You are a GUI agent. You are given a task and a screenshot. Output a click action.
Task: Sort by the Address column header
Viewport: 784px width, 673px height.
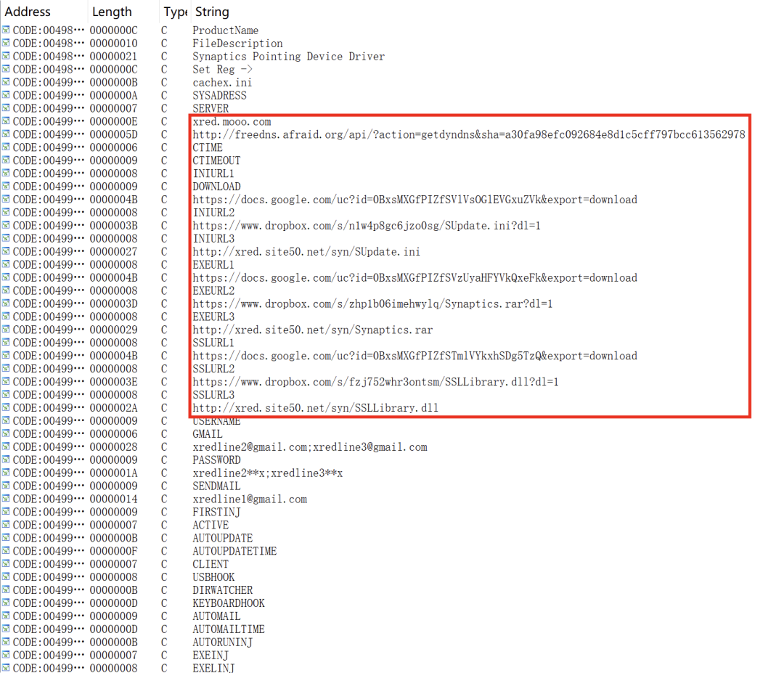(x=28, y=12)
